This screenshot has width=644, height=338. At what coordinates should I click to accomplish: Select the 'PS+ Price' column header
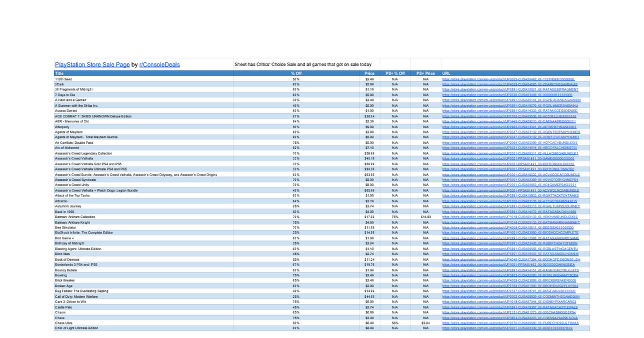pyautogui.click(x=426, y=73)
